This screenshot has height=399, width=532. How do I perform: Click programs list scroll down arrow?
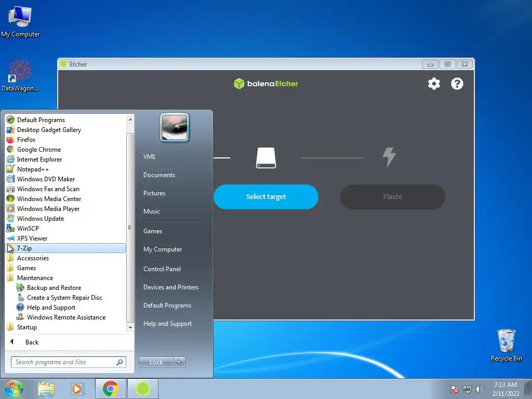(x=130, y=327)
